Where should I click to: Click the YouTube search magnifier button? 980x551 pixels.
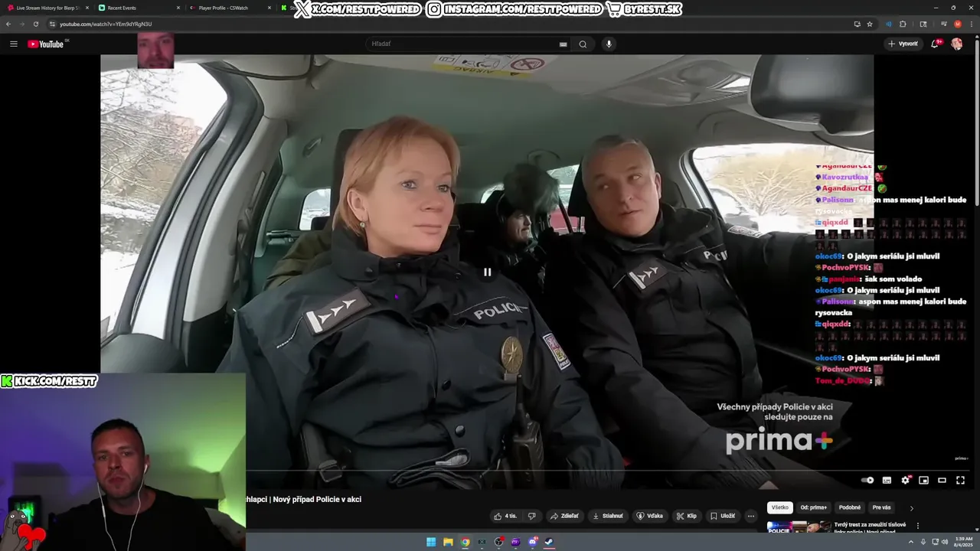583,44
